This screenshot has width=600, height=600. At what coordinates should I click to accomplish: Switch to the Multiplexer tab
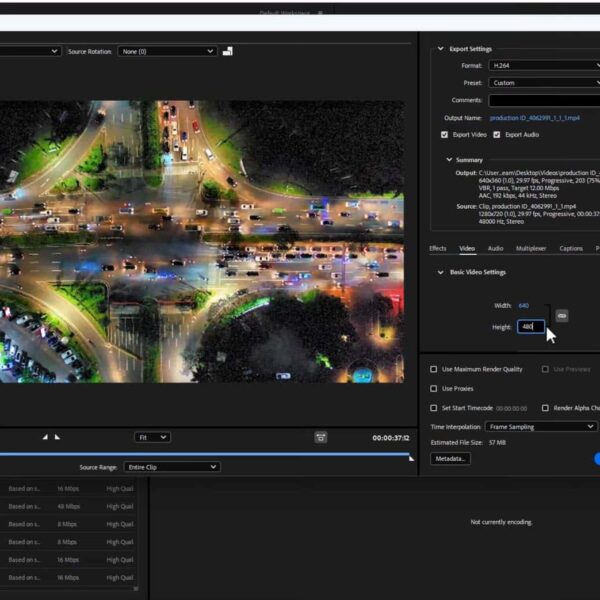tap(531, 248)
